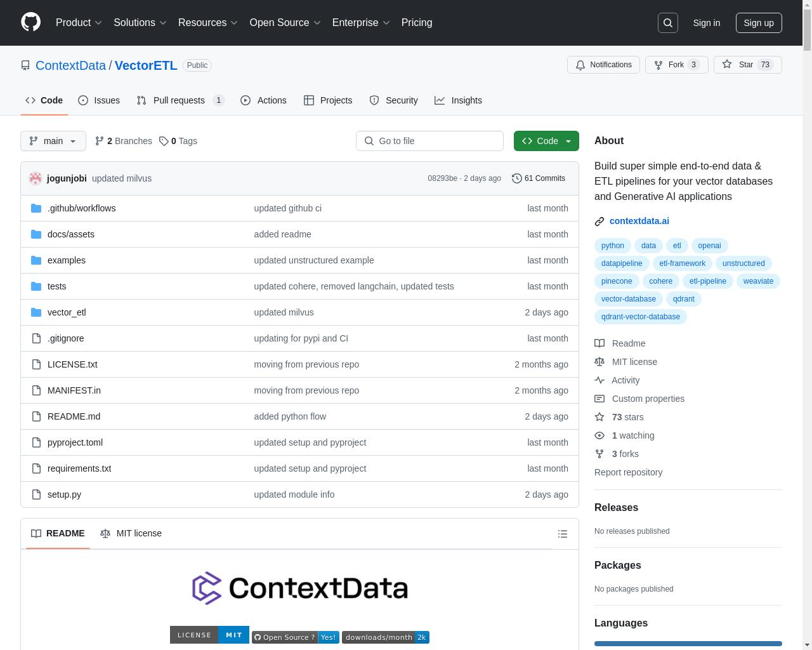The image size is (812, 650).
Task: Click the GitHub logo icon
Action: point(30,22)
